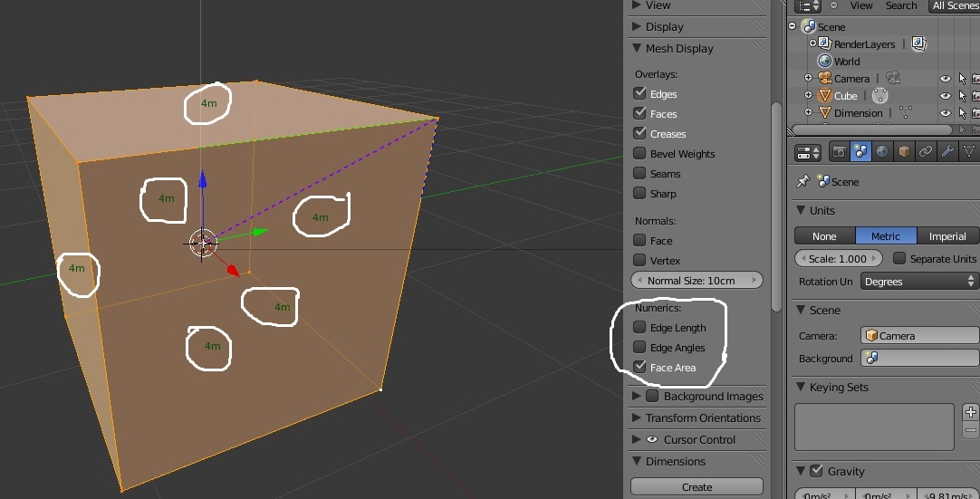Click the orange Camera object icon in Outliner
Viewport: 980px width, 499px height.
825,78
